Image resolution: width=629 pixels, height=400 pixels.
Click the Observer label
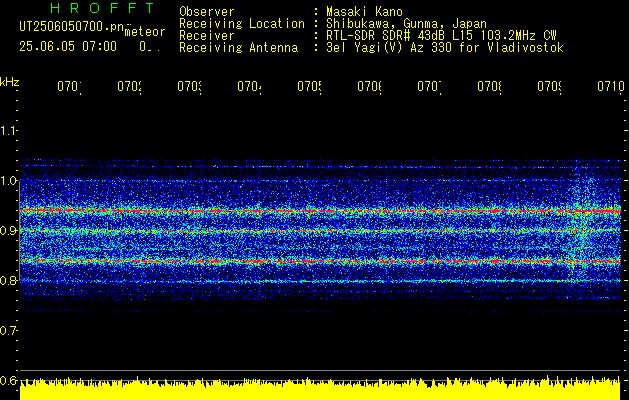coord(207,11)
